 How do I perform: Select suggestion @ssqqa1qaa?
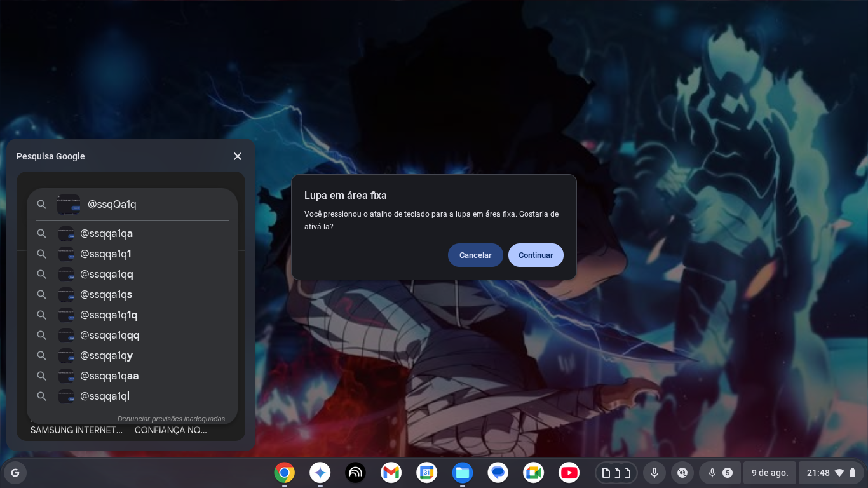point(132,376)
